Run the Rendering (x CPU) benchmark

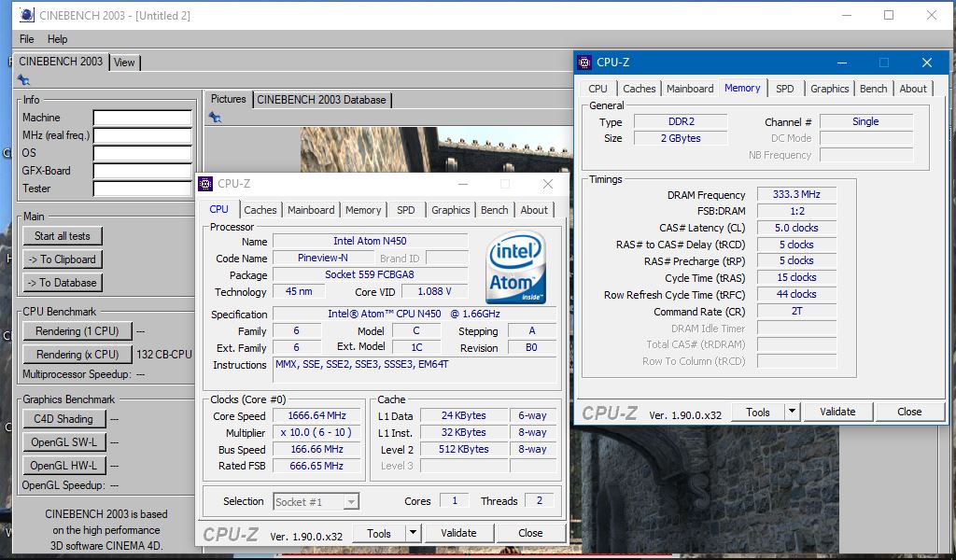pyautogui.click(x=77, y=354)
